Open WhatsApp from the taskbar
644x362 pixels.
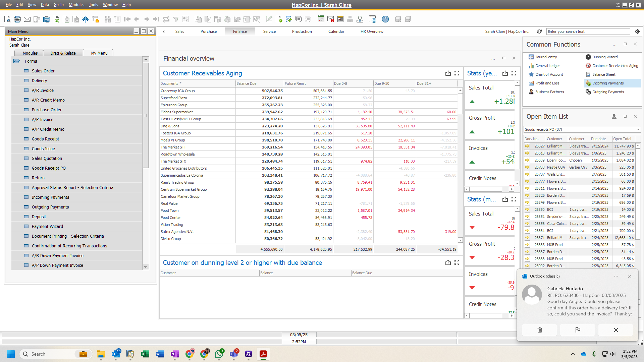(219, 354)
